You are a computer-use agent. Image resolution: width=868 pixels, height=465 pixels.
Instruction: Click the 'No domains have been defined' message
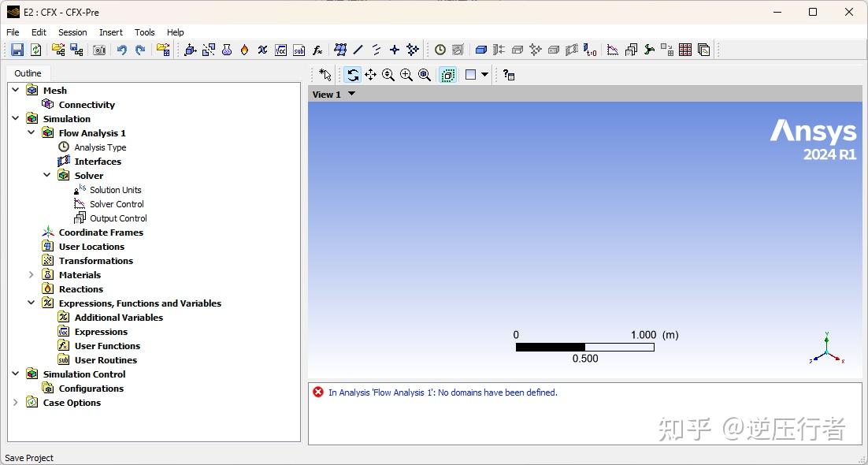tap(443, 392)
